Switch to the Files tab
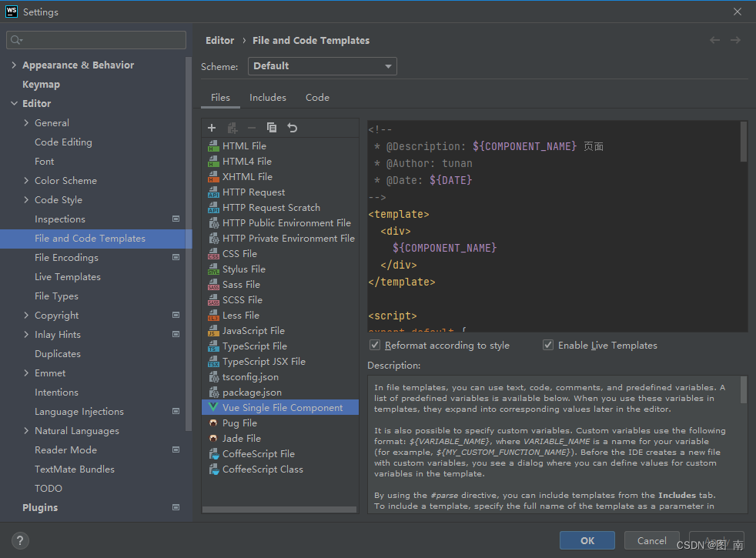756x558 pixels. [220, 98]
